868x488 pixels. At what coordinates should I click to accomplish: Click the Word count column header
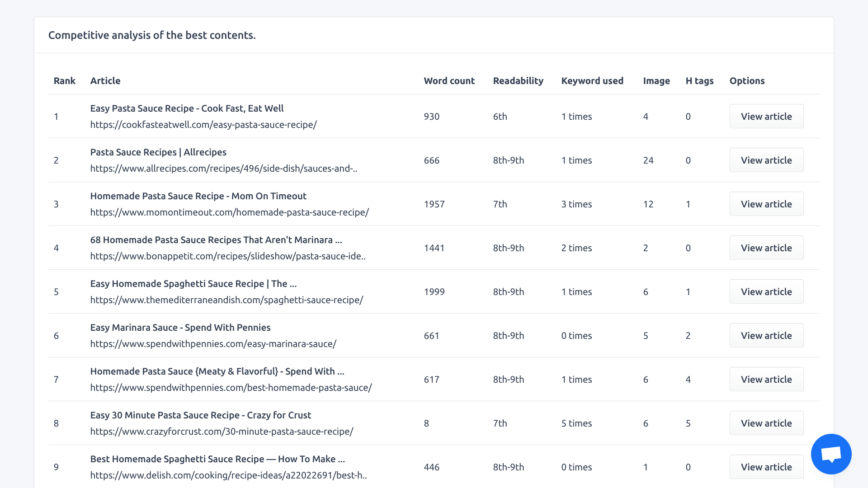tap(449, 81)
